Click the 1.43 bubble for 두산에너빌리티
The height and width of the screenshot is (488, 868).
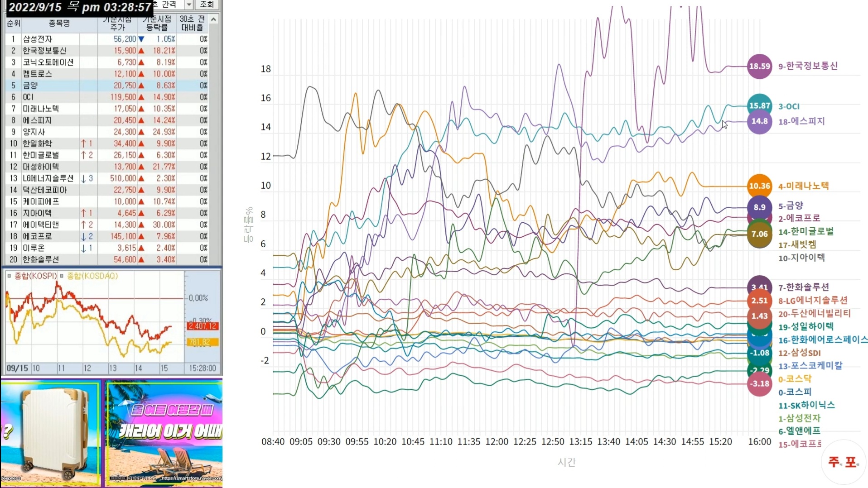[x=759, y=316]
